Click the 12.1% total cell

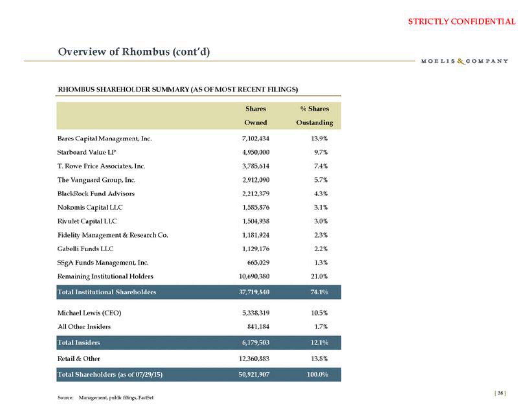pyautogui.click(x=319, y=342)
